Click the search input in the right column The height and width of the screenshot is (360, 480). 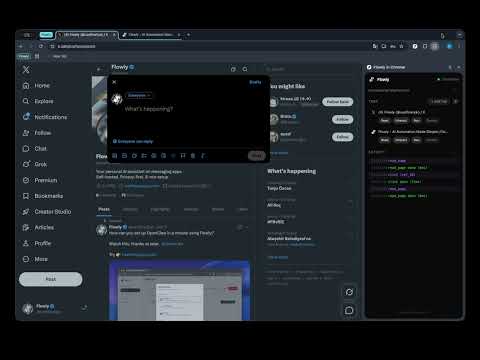[308, 69]
